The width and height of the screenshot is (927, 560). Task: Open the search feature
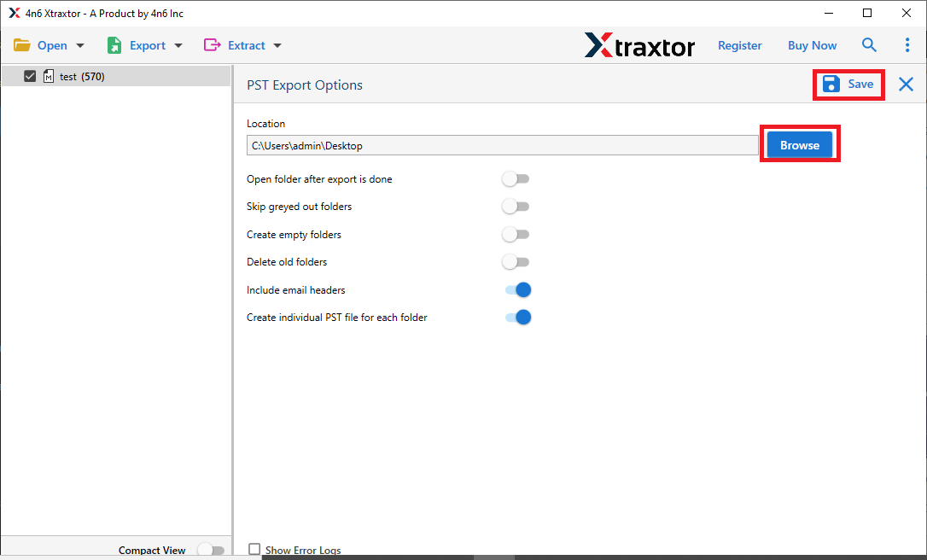coord(869,44)
